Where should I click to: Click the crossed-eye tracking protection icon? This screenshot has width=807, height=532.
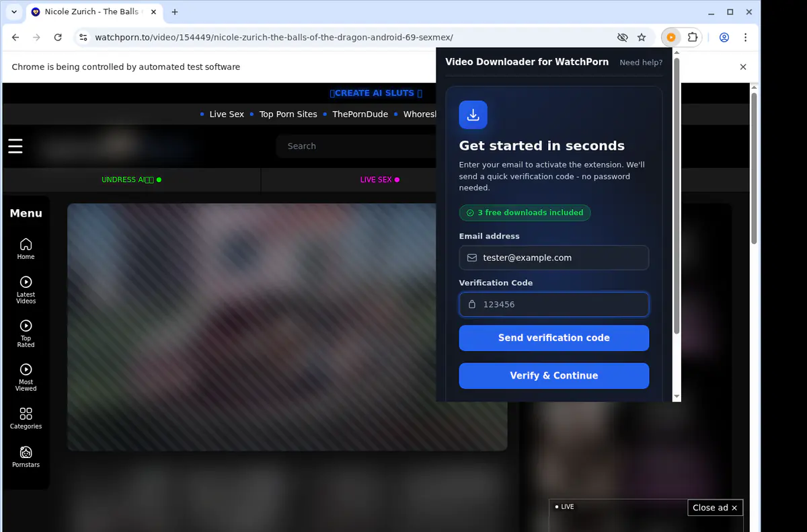coord(623,38)
